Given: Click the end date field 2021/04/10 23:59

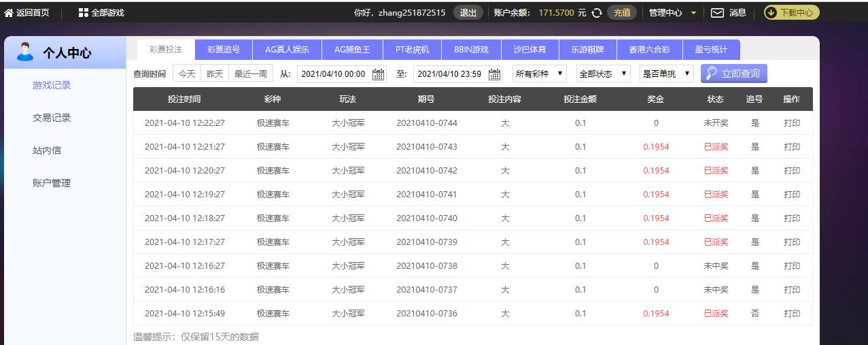Looking at the screenshot, I should click(458, 74).
